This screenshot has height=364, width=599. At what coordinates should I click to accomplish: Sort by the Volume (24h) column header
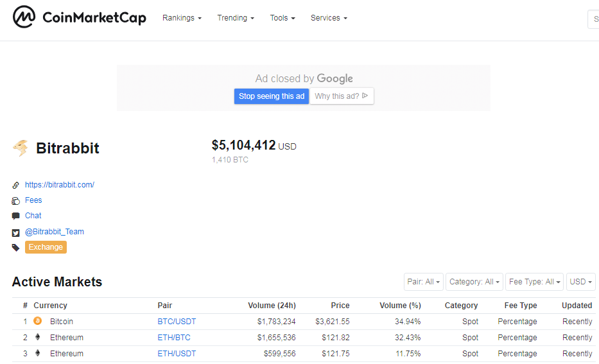pyautogui.click(x=272, y=306)
